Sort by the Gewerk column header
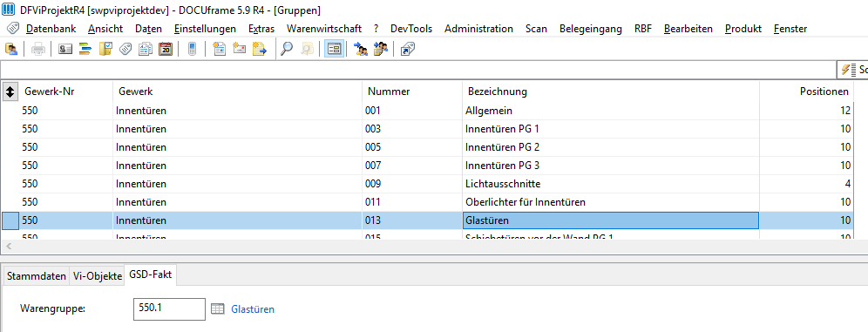Image resolution: width=868 pixels, height=332 pixels. coord(238,91)
